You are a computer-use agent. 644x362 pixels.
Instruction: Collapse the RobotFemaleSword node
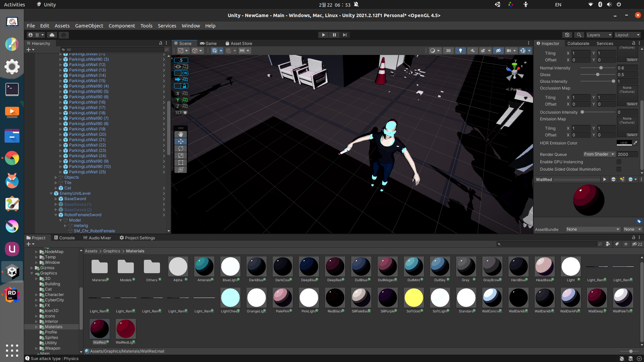[56, 215]
